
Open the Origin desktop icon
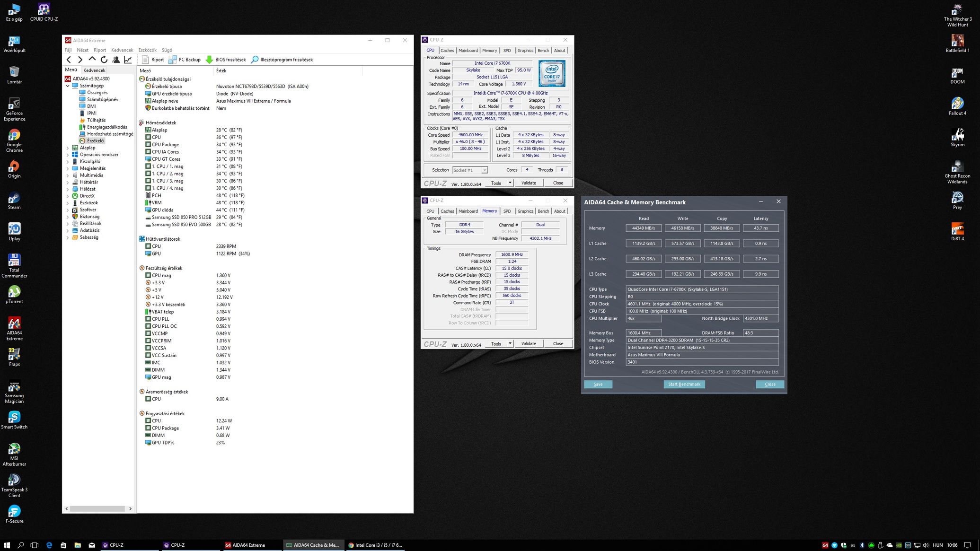[14, 169]
